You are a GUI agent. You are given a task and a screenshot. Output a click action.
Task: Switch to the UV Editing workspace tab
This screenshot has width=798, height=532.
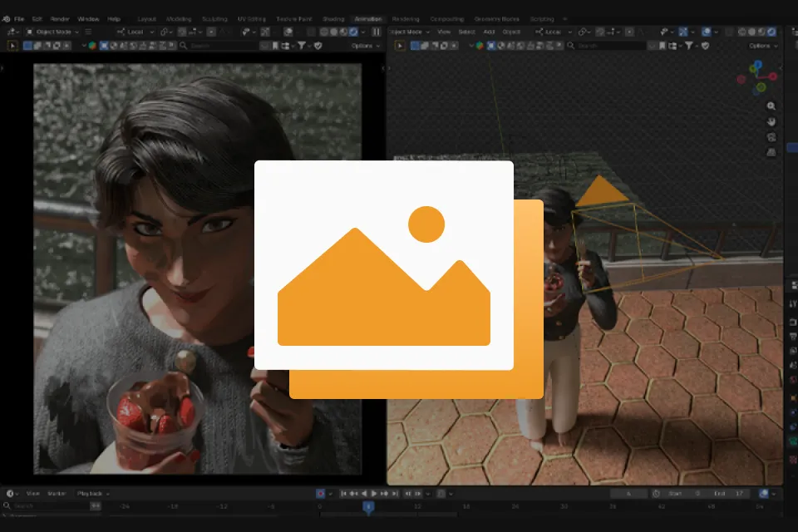(251, 19)
